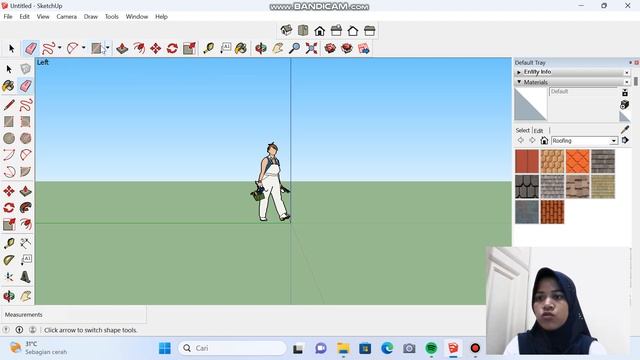Pick the red metal seam roofing swatch
Screen dimensions: 640x360
pyautogui.click(x=527, y=161)
